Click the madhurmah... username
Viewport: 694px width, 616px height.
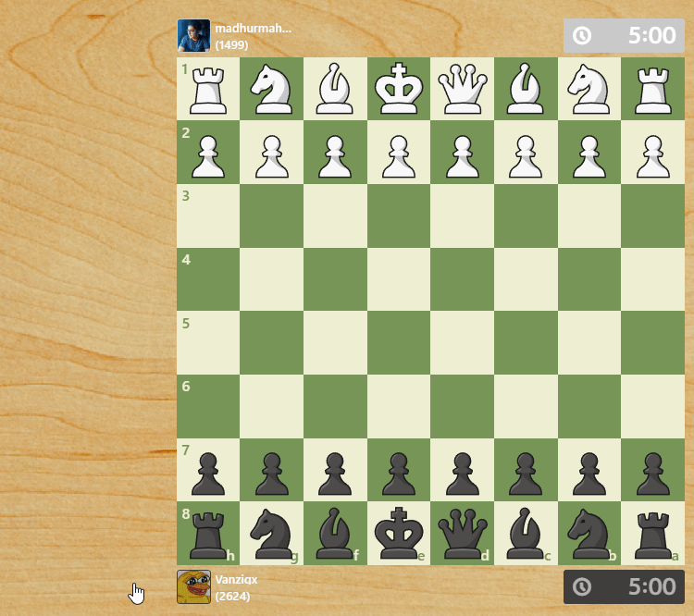click(x=254, y=29)
